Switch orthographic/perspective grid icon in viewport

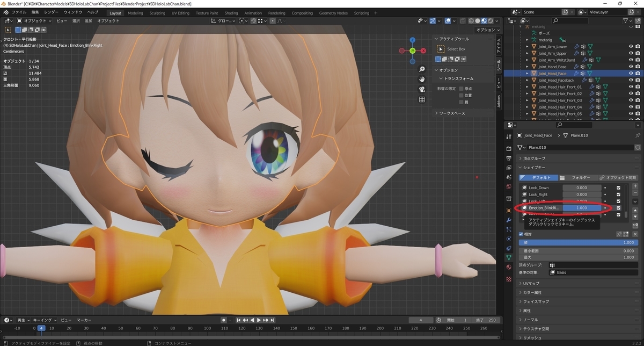(x=422, y=99)
